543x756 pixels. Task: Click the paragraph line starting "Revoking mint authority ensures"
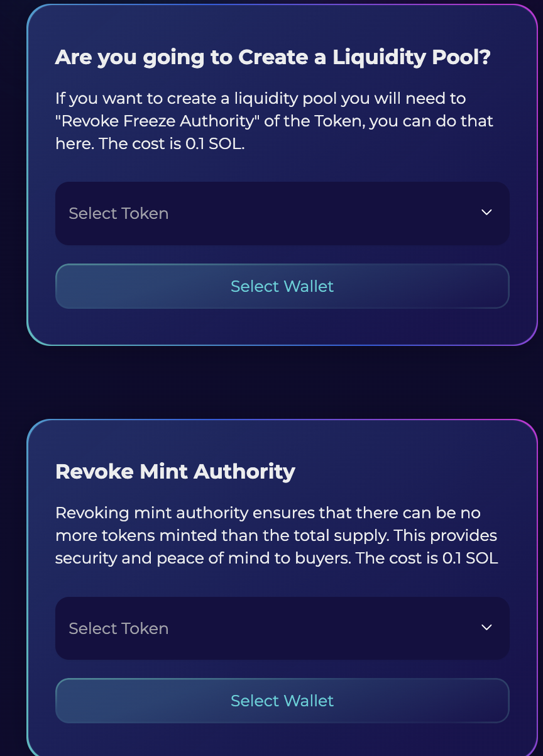[268, 513]
